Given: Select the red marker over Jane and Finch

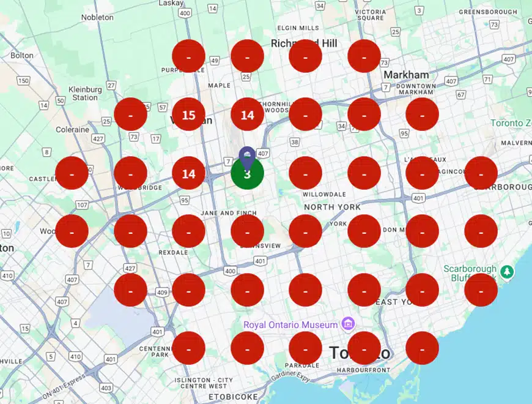Looking at the screenshot, I should pos(247,232).
